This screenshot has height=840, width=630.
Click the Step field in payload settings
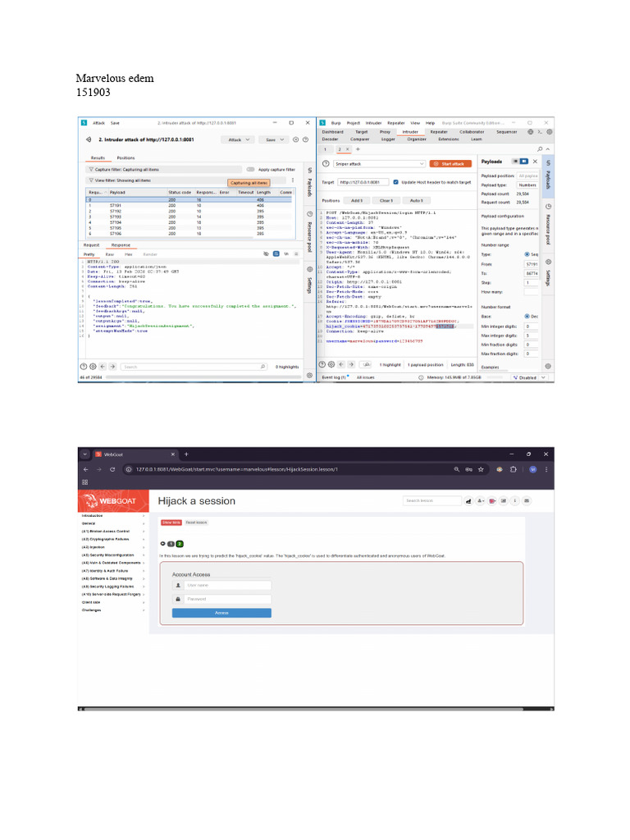click(531, 282)
